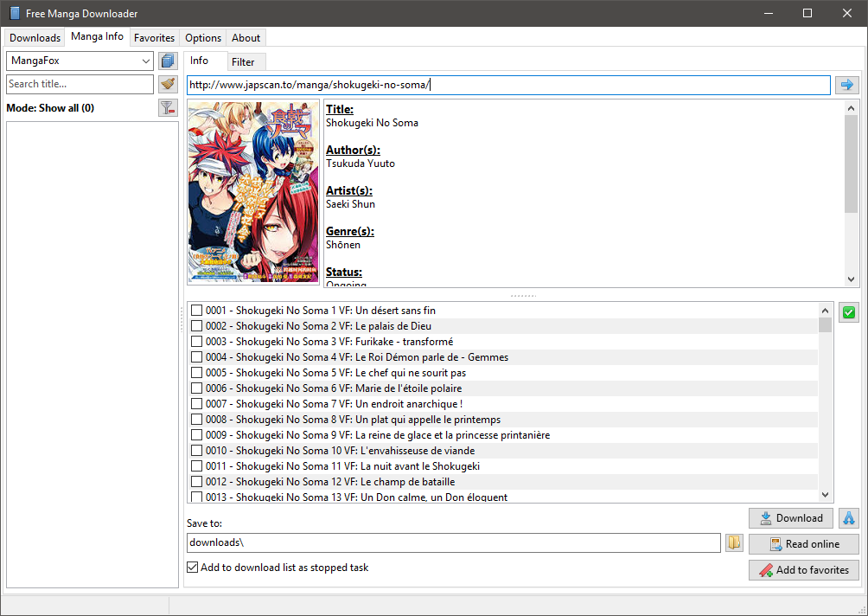Click the info panel scrollbar thumb

(852, 164)
